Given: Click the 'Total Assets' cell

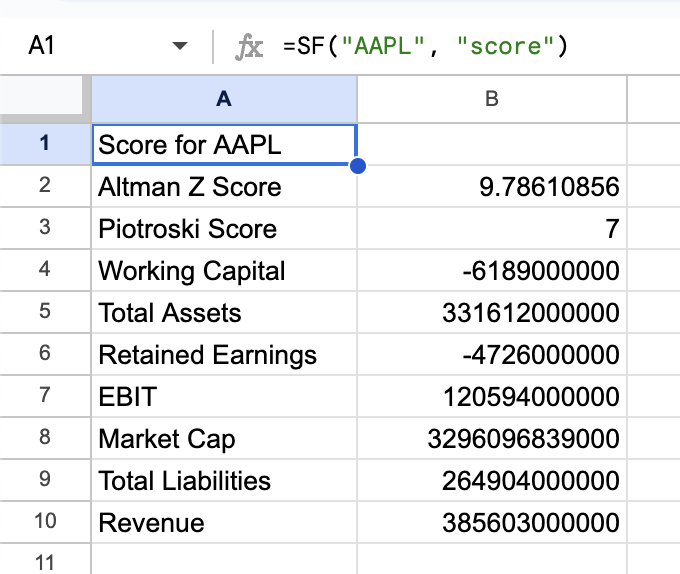Looking at the screenshot, I should tap(224, 313).
